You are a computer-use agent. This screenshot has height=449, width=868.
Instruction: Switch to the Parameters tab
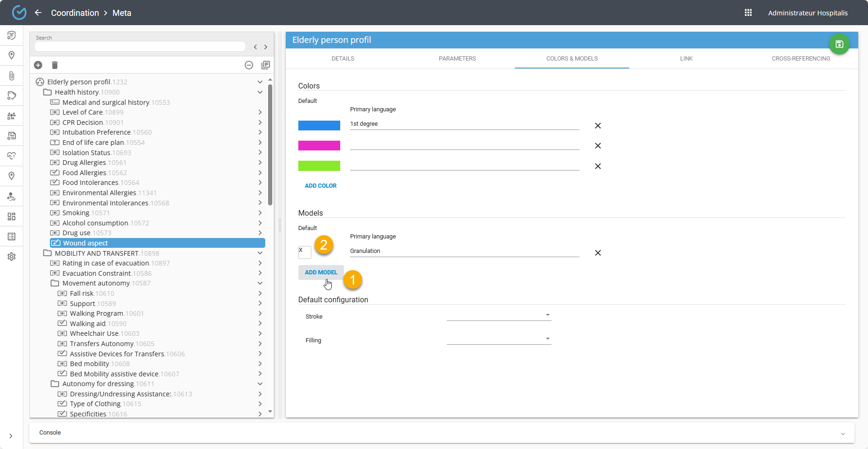(457, 59)
